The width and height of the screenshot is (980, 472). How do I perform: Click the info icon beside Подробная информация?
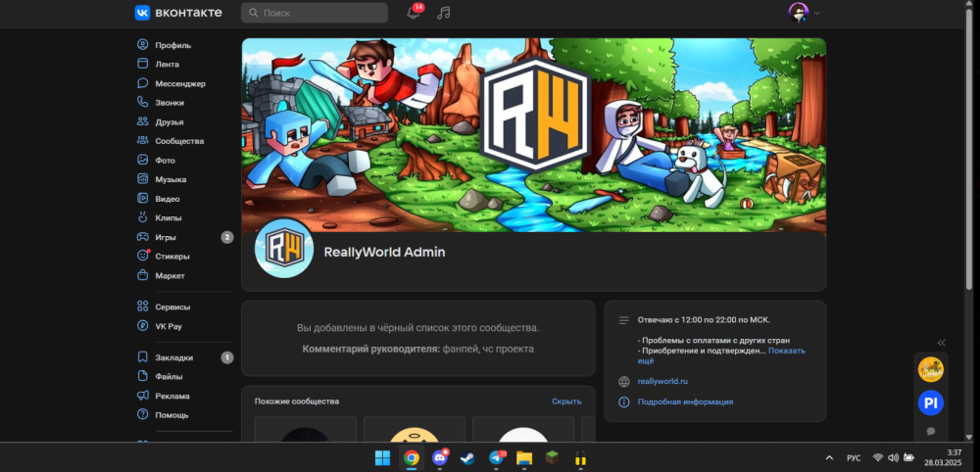(x=623, y=402)
